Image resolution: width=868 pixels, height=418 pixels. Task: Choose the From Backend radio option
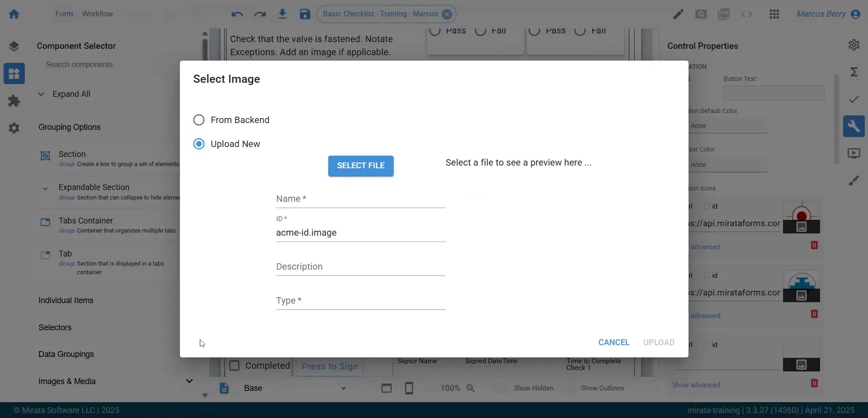(199, 119)
